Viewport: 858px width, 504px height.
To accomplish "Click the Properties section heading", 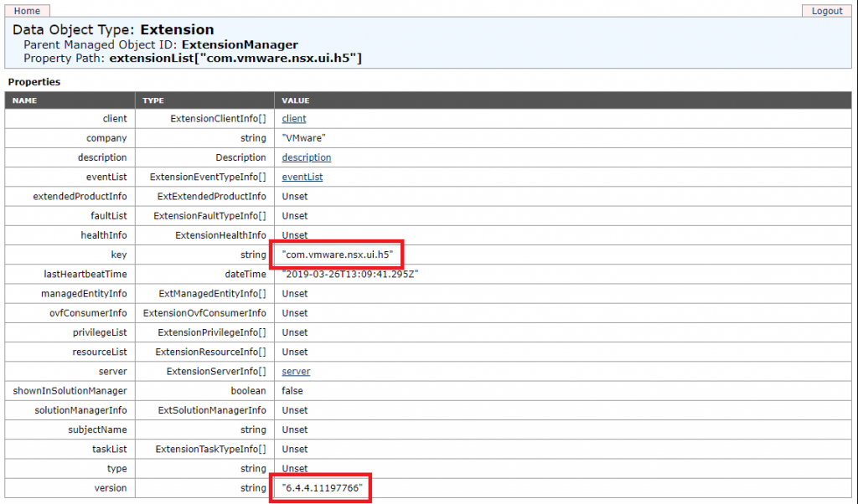I will [x=36, y=81].
